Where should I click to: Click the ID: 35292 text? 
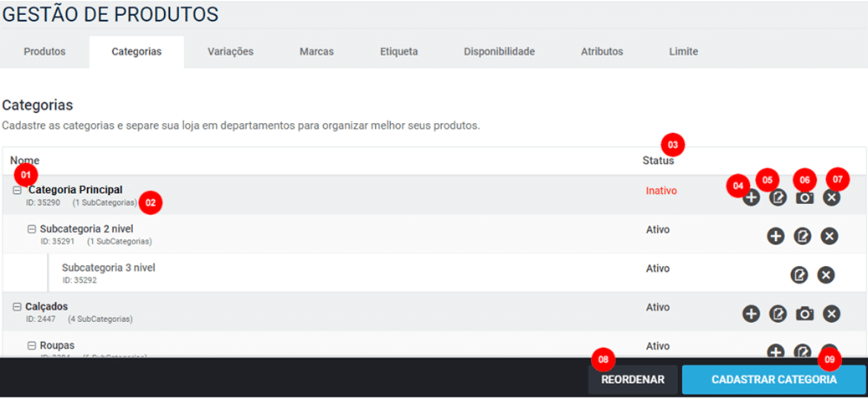[x=80, y=280]
